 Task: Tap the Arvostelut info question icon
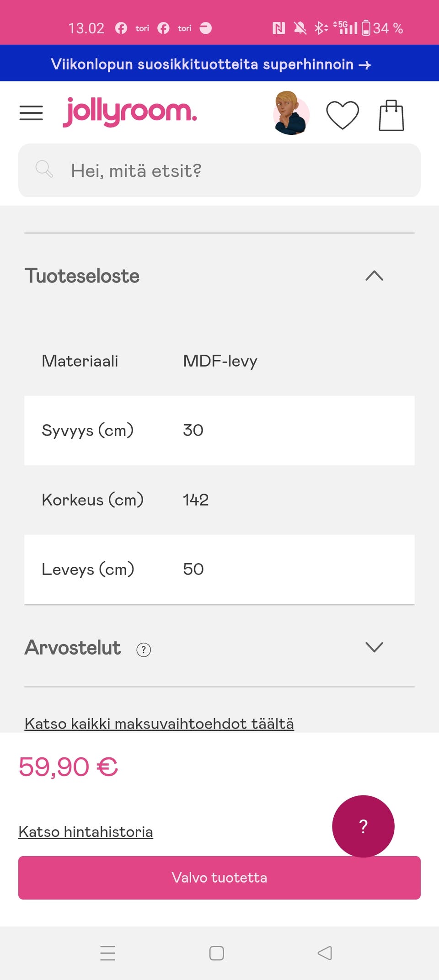[x=144, y=650]
